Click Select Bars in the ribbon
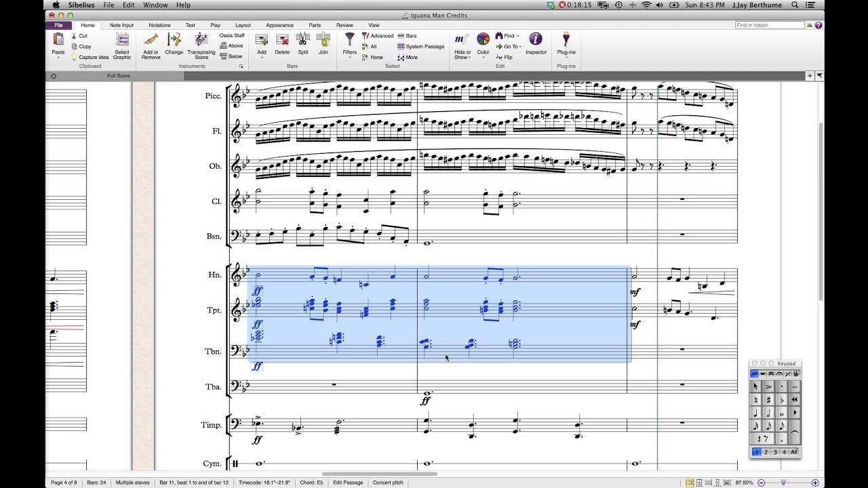 click(407, 36)
